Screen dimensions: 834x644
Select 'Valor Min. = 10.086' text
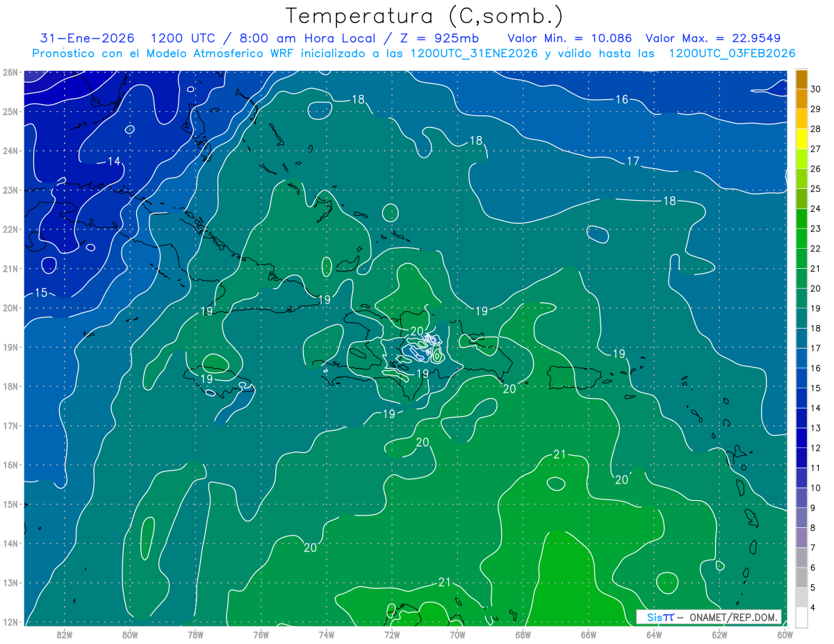[x=571, y=38]
